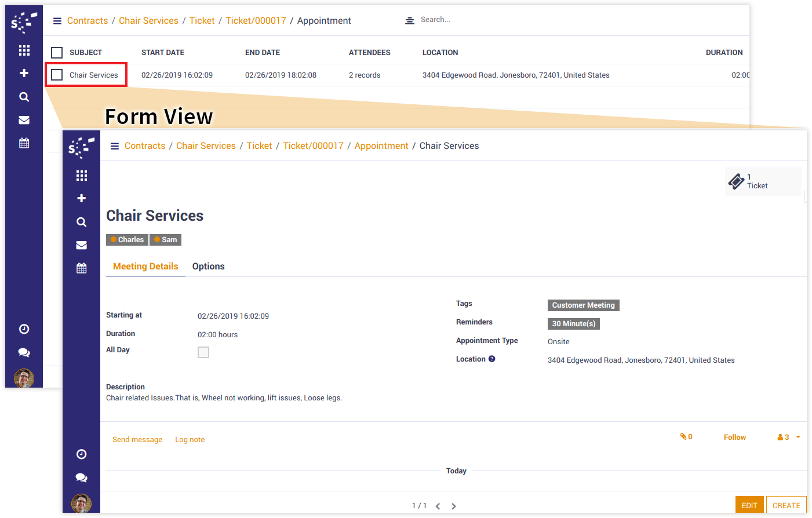Screen dimensions: 812x518
Task: Open the clock activity icon in lower sidebar
Action: pos(82,454)
